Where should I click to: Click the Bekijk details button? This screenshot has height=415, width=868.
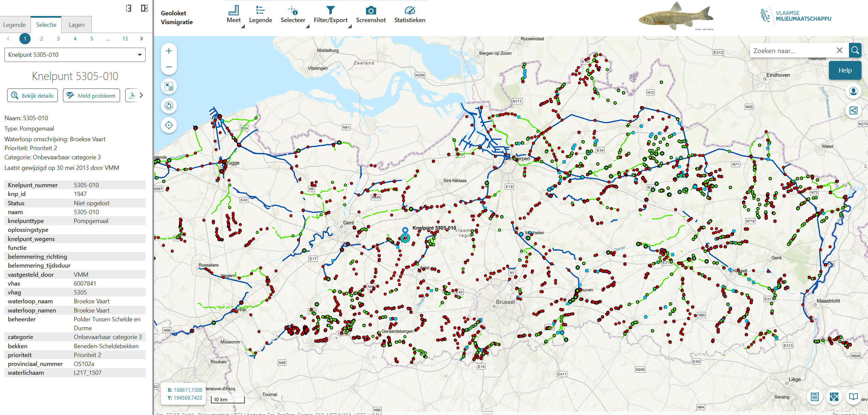click(32, 96)
